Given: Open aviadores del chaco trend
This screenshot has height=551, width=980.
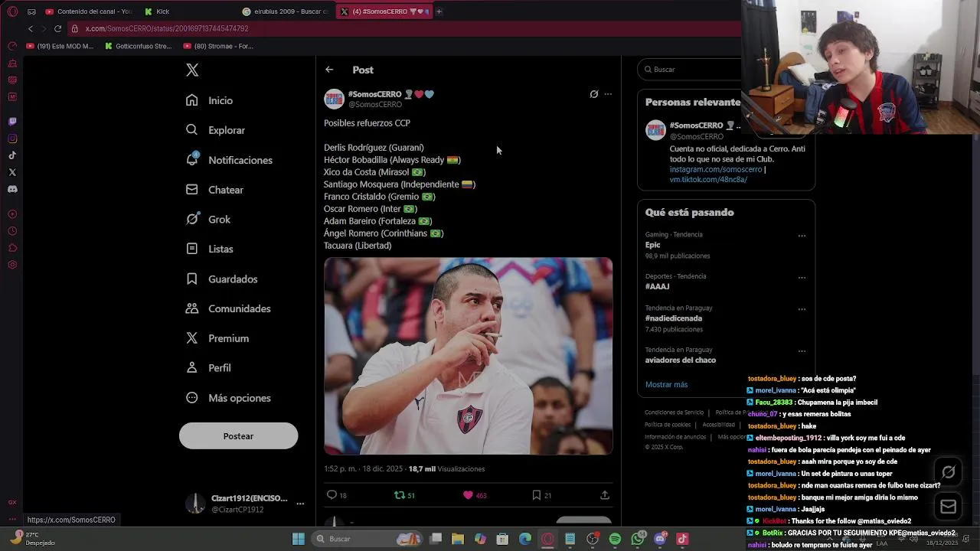Looking at the screenshot, I should pos(725,355).
